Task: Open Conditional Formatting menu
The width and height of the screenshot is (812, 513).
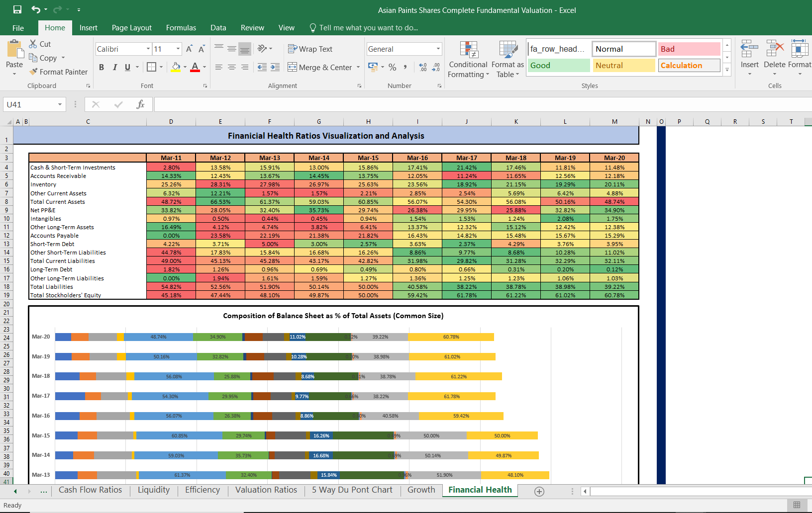Action: tap(468, 59)
